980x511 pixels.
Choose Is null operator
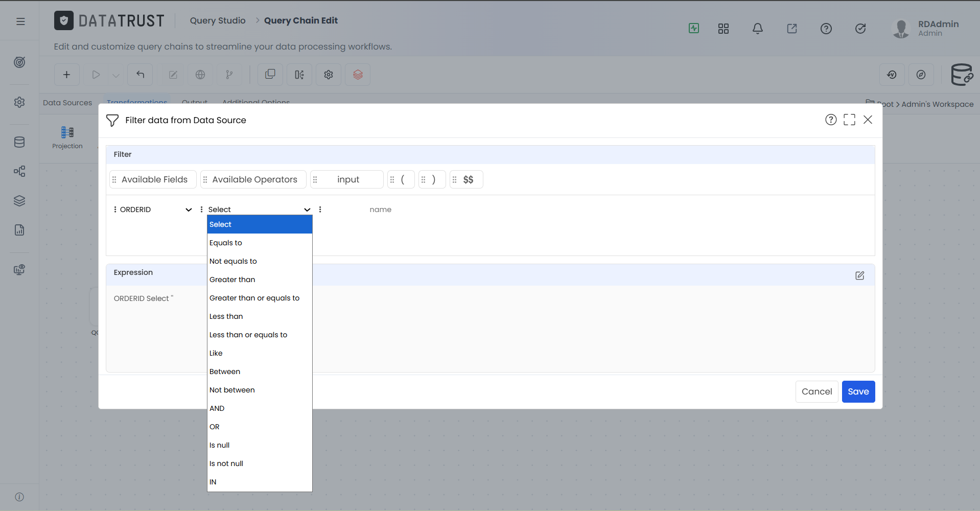point(260,445)
